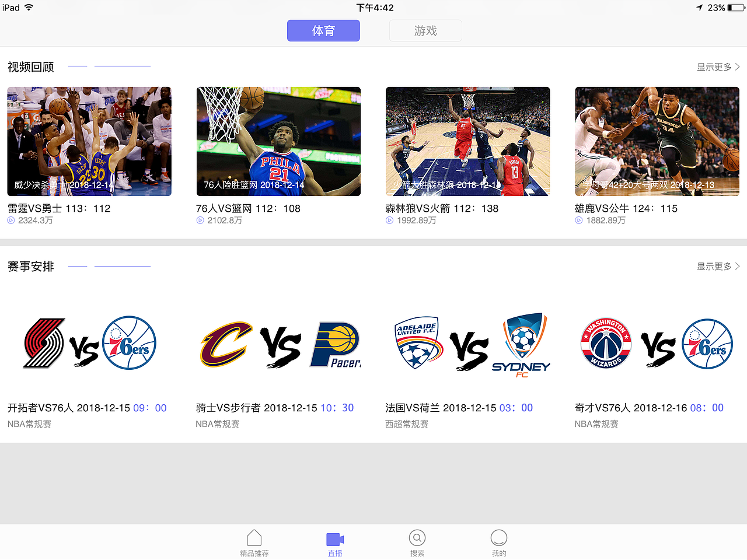Tap the Sydney FC logo
Screen dimensions: 747x560
click(x=521, y=345)
